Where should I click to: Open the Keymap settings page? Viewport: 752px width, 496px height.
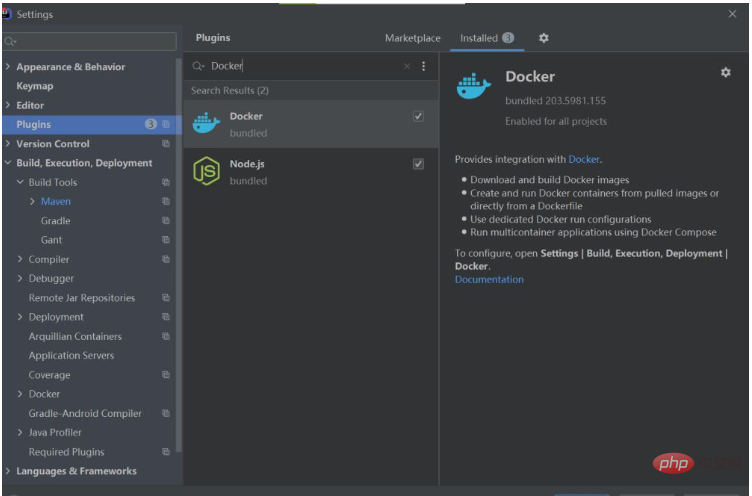click(x=35, y=86)
